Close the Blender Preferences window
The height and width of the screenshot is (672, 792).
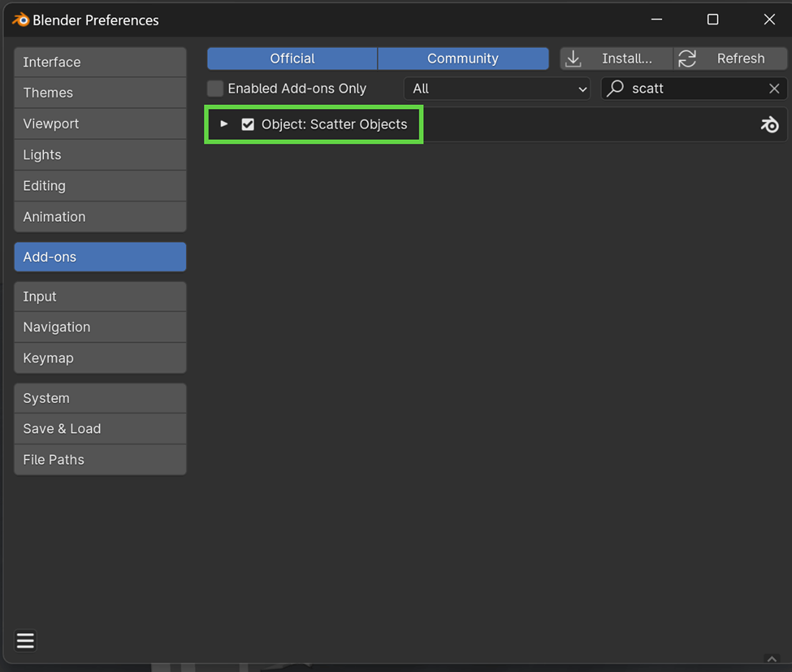pyautogui.click(x=770, y=20)
